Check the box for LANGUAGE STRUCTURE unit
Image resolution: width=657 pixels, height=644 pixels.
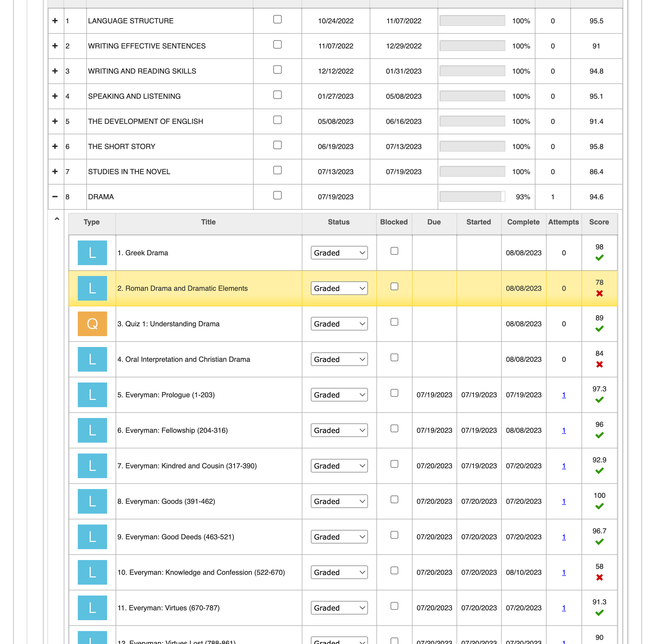tap(277, 19)
